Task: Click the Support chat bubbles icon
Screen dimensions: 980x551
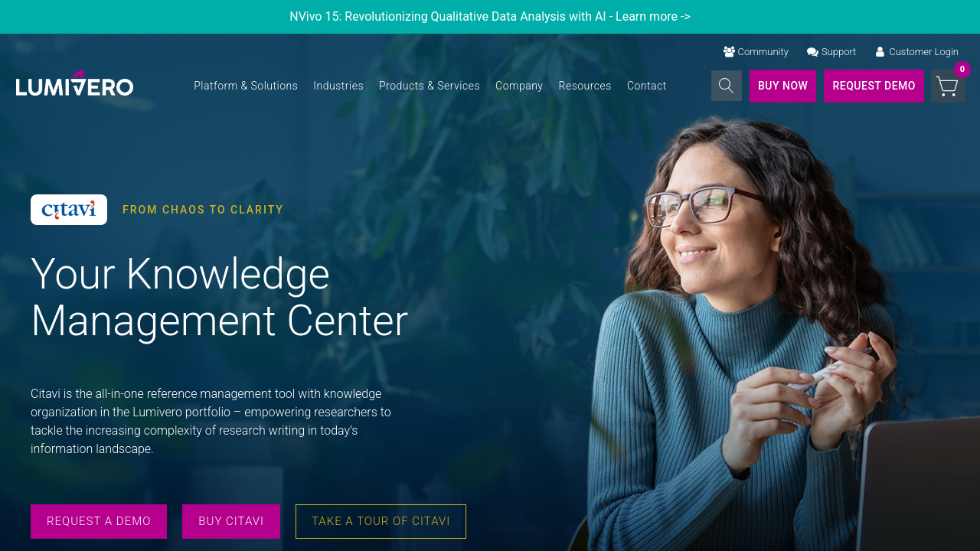Action: (812, 52)
